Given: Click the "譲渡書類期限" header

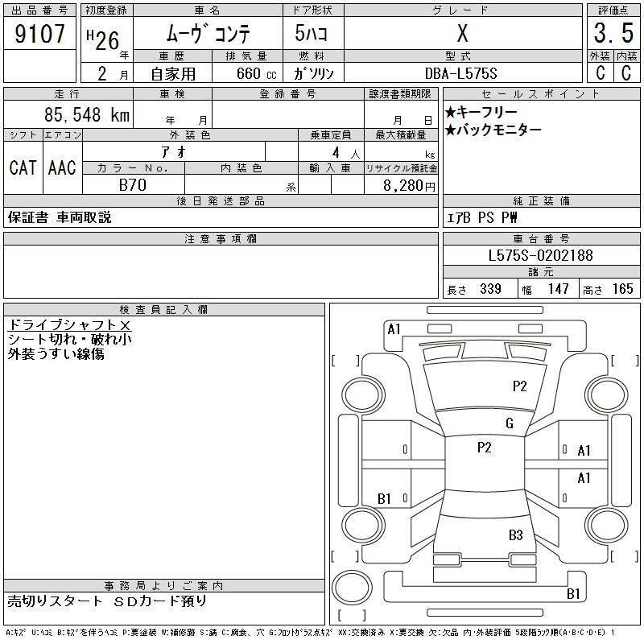Looking at the screenshot, I should [x=400, y=94].
